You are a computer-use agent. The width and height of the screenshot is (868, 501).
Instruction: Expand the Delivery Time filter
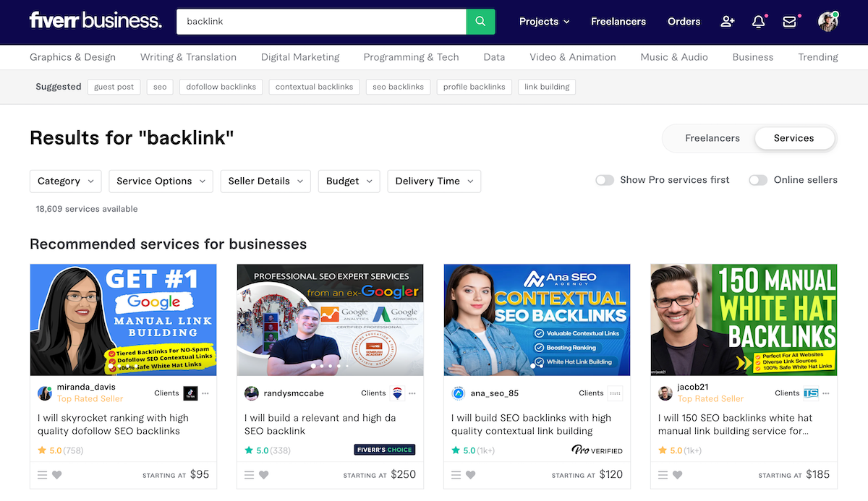[434, 181]
